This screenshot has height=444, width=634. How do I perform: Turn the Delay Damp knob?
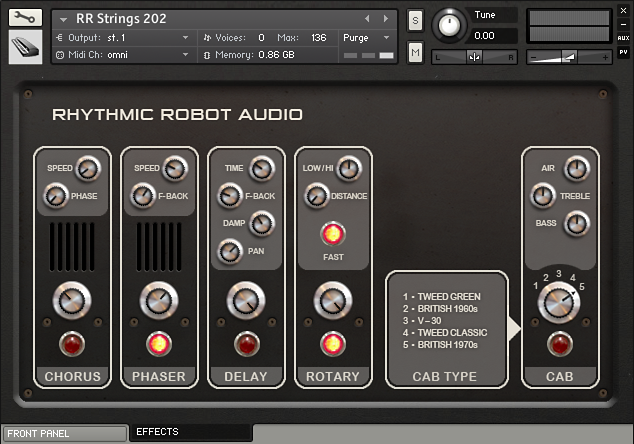[262, 224]
